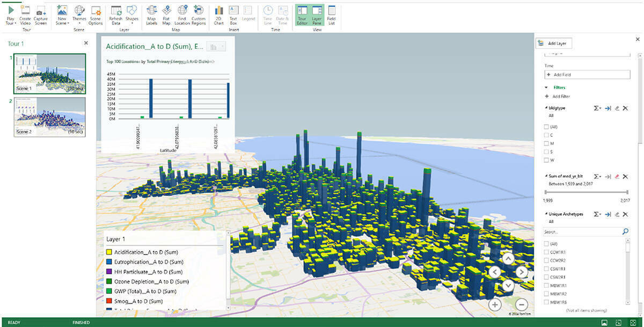Enable the W bldgtype filter checkbox

click(546, 159)
